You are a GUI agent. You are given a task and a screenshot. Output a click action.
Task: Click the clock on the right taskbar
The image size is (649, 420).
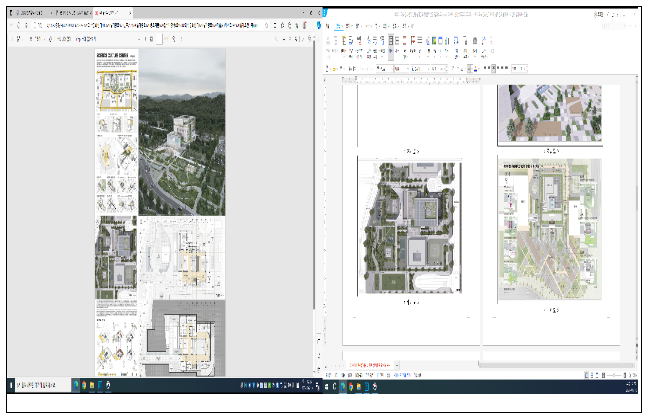tap(631, 386)
